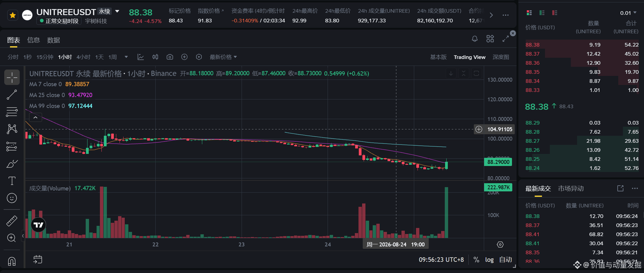Select the trend line drawing tool
Screen dimensions: 644x273
coord(12,95)
